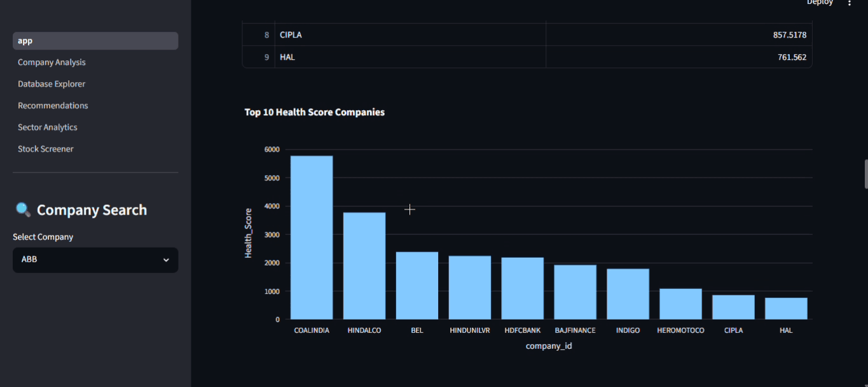The width and height of the screenshot is (868, 387).
Task: Click the Deploy button
Action: coord(820,3)
